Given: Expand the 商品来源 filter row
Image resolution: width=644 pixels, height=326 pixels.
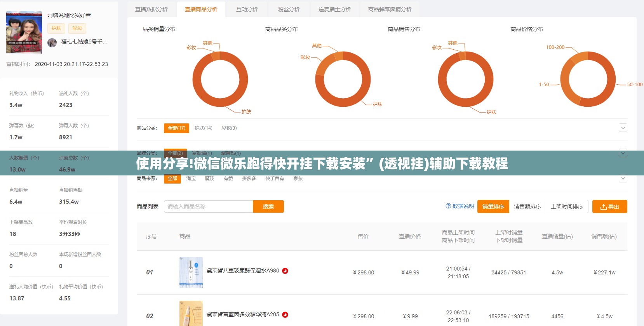Looking at the screenshot, I should (623, 179).
